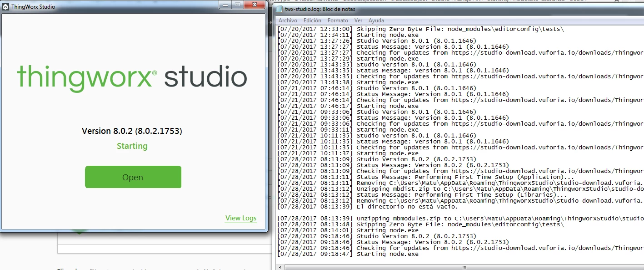Viewport: 644px width, 270px height.
Task: Minimize the ThingWorx Studio window
Action: [x=225, y=5]
